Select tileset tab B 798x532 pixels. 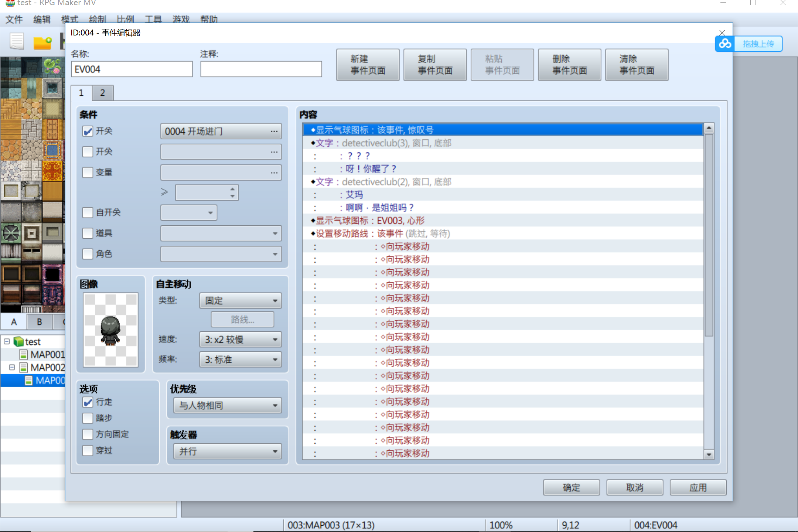40,322
